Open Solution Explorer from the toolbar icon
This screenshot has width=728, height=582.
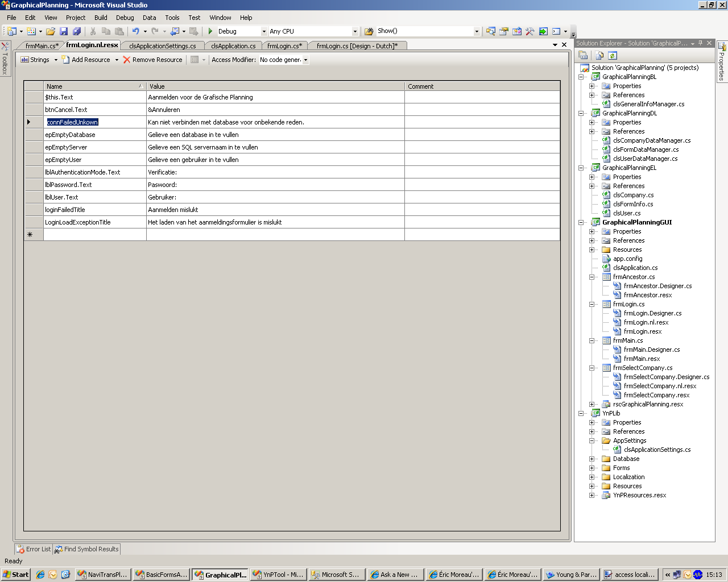(x=490, y=31)
